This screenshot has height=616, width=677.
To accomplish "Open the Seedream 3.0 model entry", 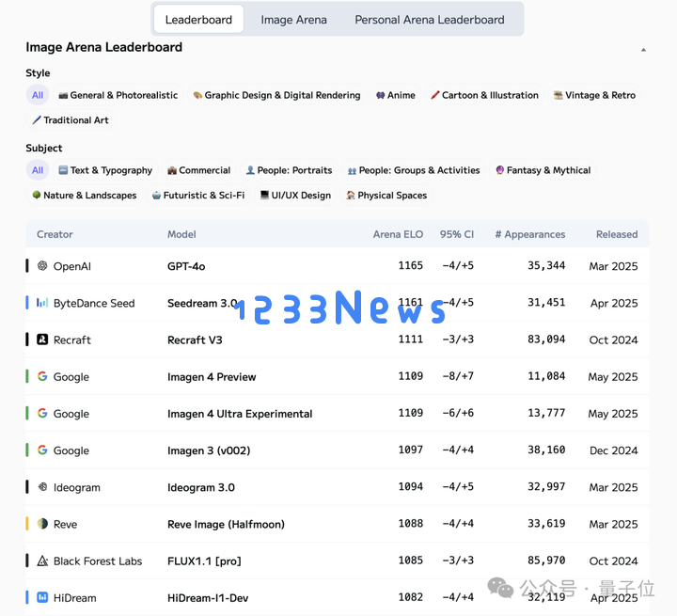I will pyautogui.click(x=202, y=303).
